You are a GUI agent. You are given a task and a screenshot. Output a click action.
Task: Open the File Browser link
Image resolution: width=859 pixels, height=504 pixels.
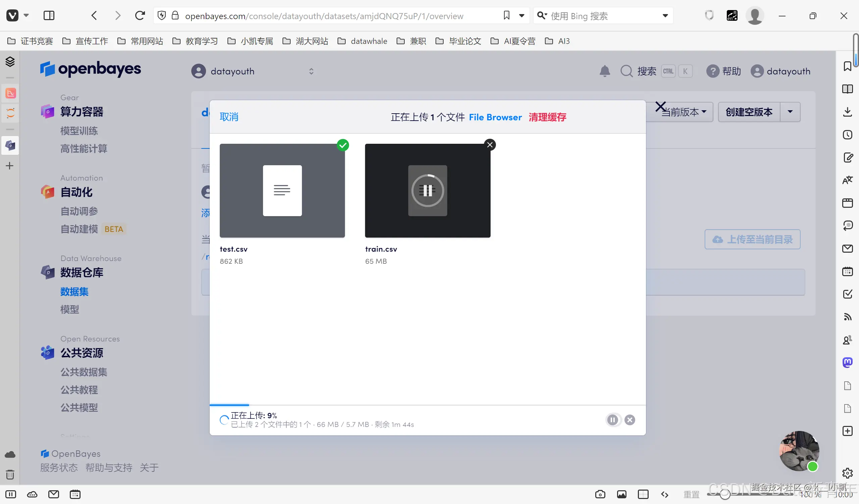(x=495, y=117)
